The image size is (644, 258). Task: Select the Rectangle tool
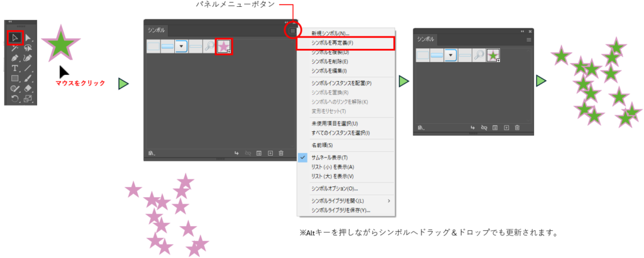tap(15, 78)
